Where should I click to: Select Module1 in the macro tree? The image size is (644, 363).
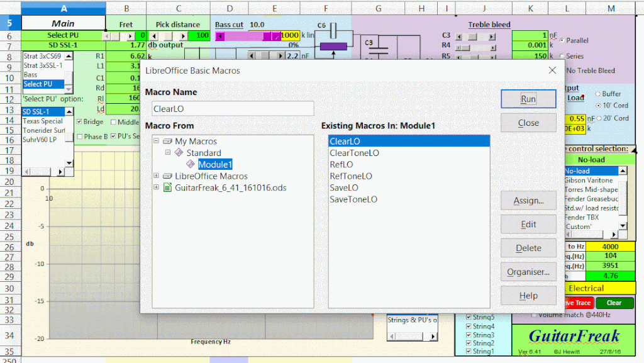[215, 164]
